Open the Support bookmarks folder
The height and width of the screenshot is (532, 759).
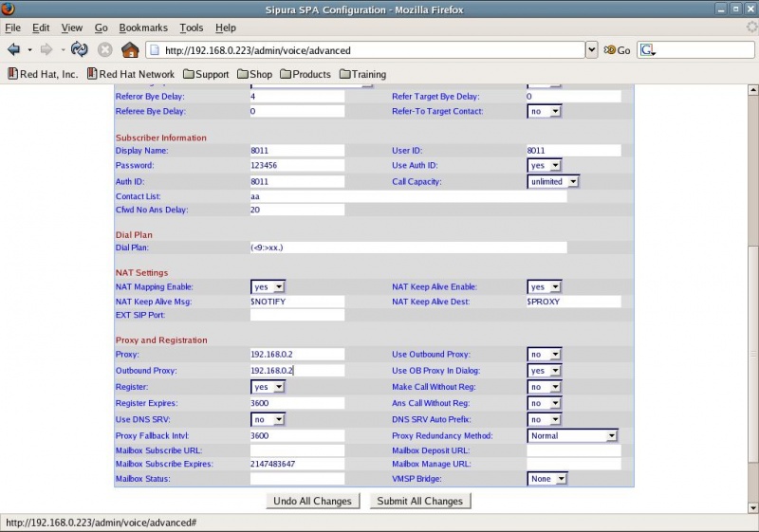[206, 74]
